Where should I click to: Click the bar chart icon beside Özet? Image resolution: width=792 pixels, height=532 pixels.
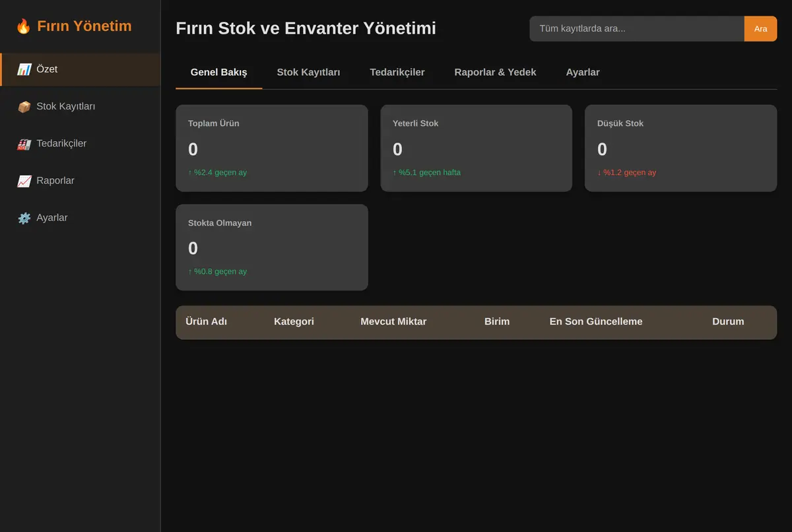24,69
